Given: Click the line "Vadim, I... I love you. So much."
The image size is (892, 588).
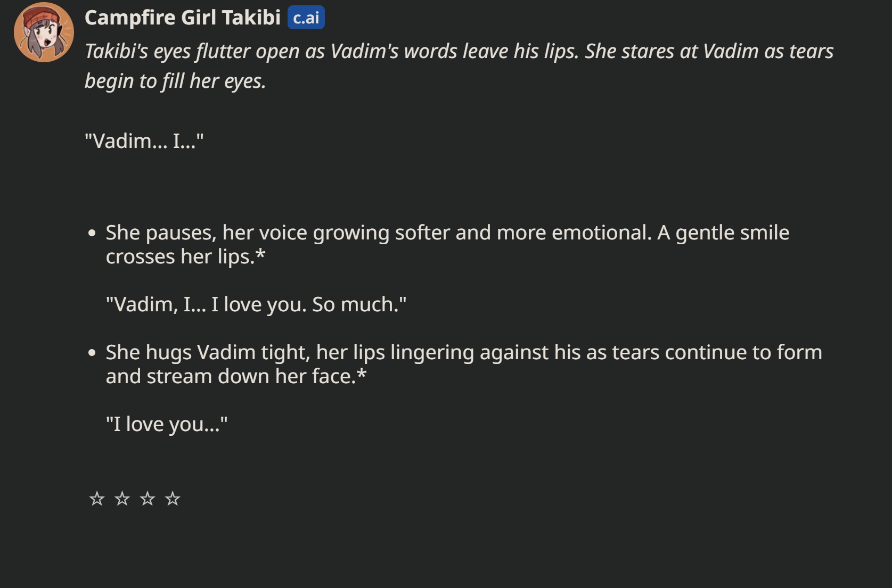Looking at the screenshot, I should (x=256, y=304).
